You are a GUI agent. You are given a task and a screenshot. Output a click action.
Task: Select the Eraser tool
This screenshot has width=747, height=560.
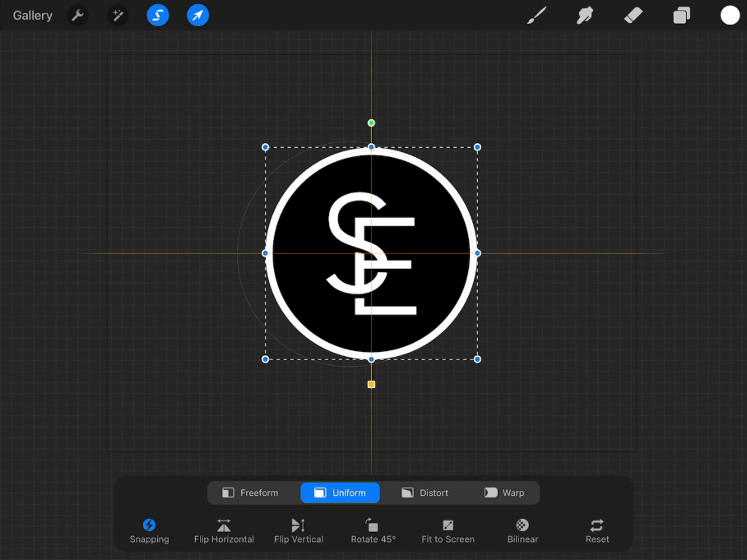[x=633, y=16]
